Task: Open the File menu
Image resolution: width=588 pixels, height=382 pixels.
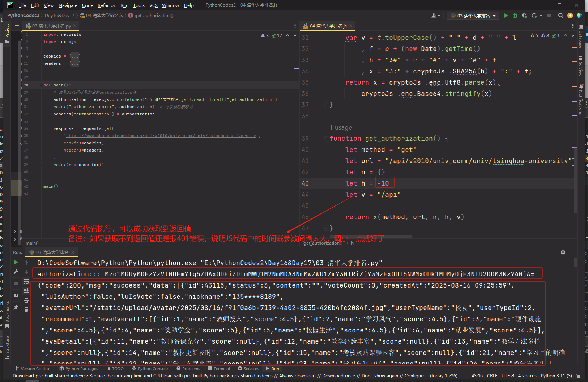Action: coord(22,5)
